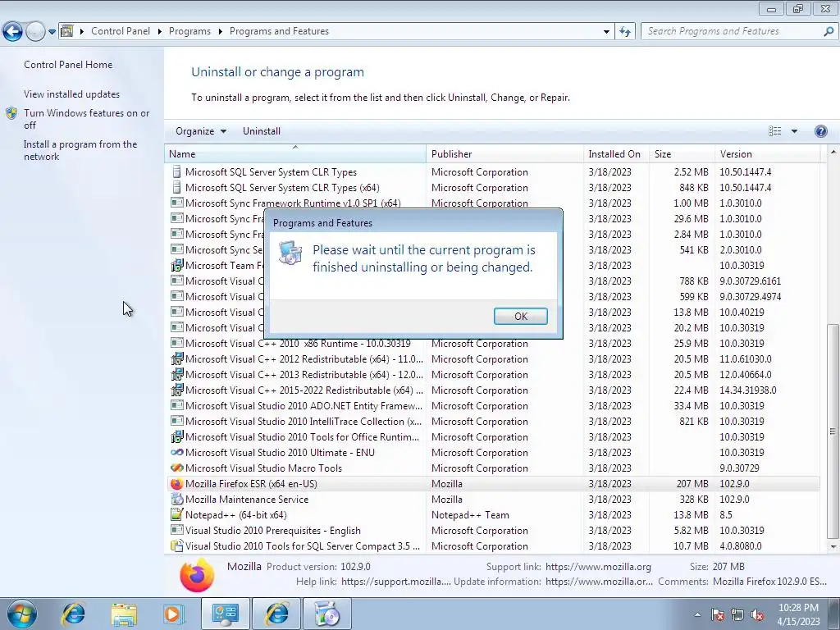
Task: Open Control Panel Home link
Action: (68, 64)
